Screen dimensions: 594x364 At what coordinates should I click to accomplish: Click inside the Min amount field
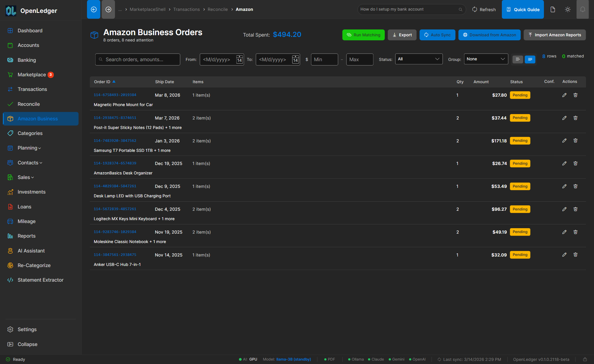click(x=324, y=59)
